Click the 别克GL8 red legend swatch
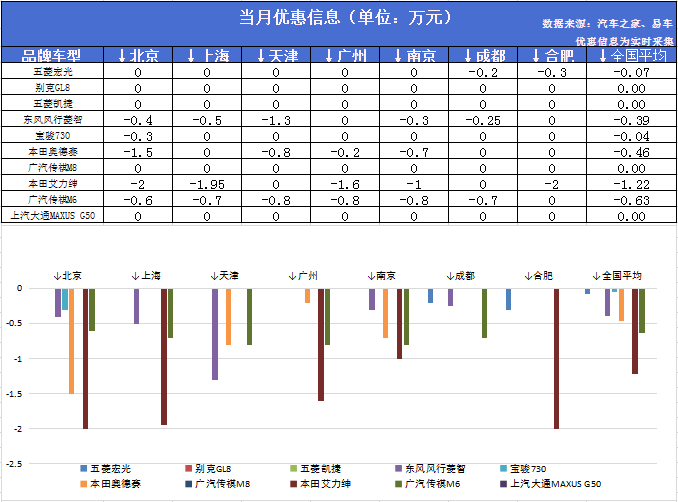 (189, 468)
